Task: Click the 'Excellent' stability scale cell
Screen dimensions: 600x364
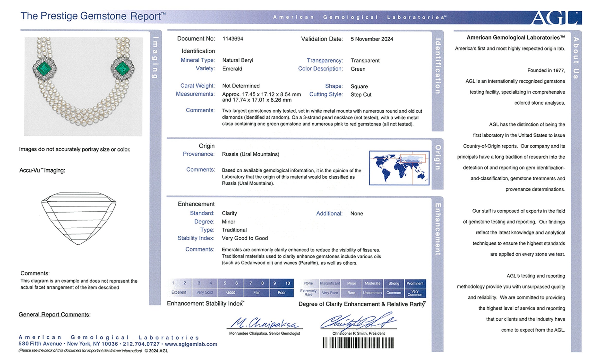Action: (x=179, y=292)
